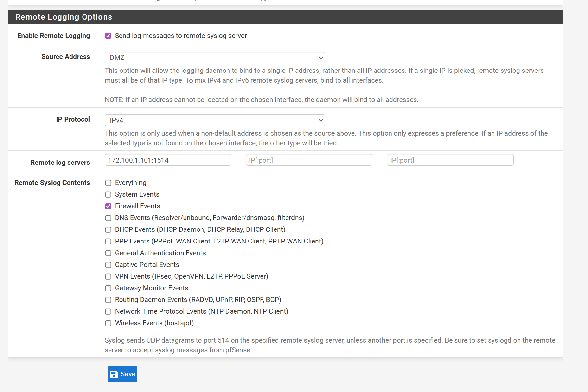Focus the second remote log server field
The height and width of the screenshot is (392, 588).
309,160
